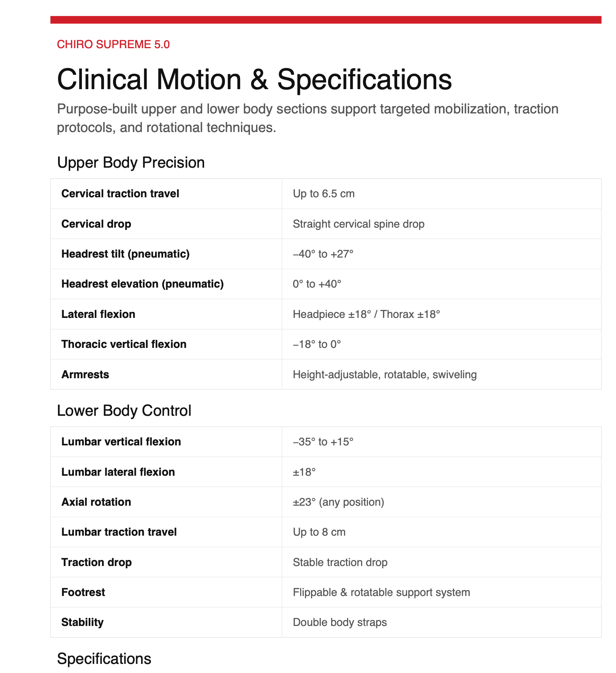Select the Lumbar lateral flexion label
The width and height of the screenshot is (616, 673).
[118, 472]
